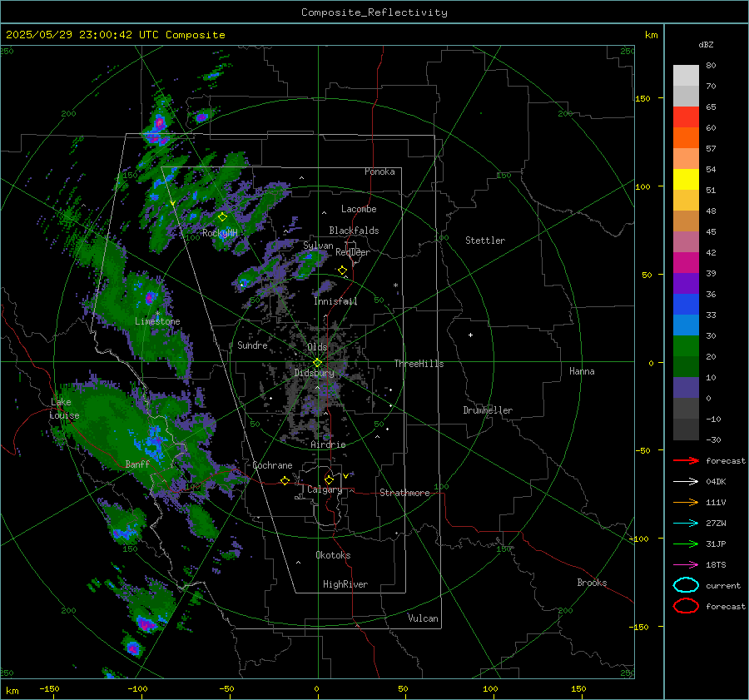Click the Innisfail label

click(335, 301)
